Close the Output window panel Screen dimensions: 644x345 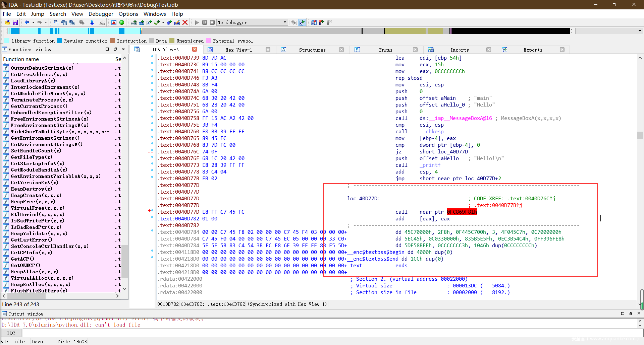tap(639, 314)
